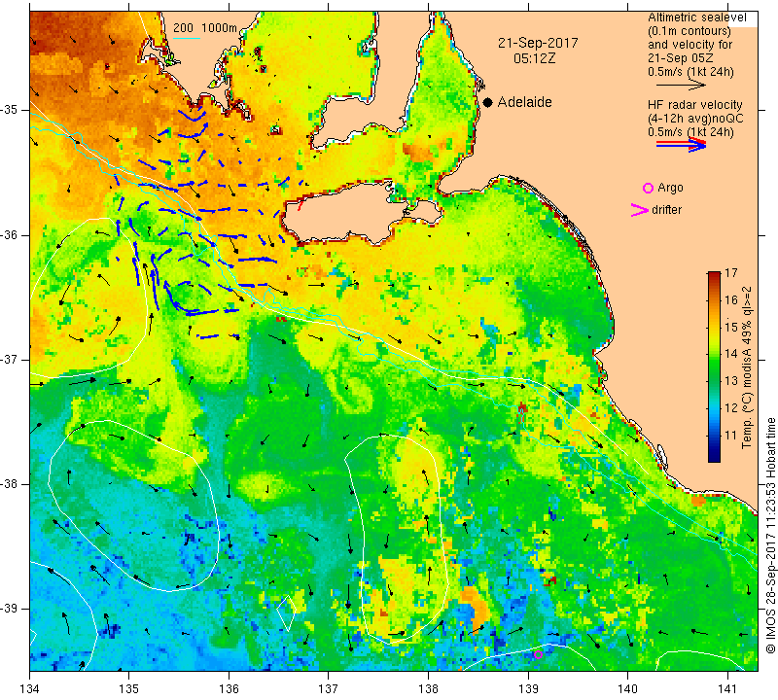Click the longitude label 140
The width and height of the screenshot is (778, 700).
click(x=627, y=689)
